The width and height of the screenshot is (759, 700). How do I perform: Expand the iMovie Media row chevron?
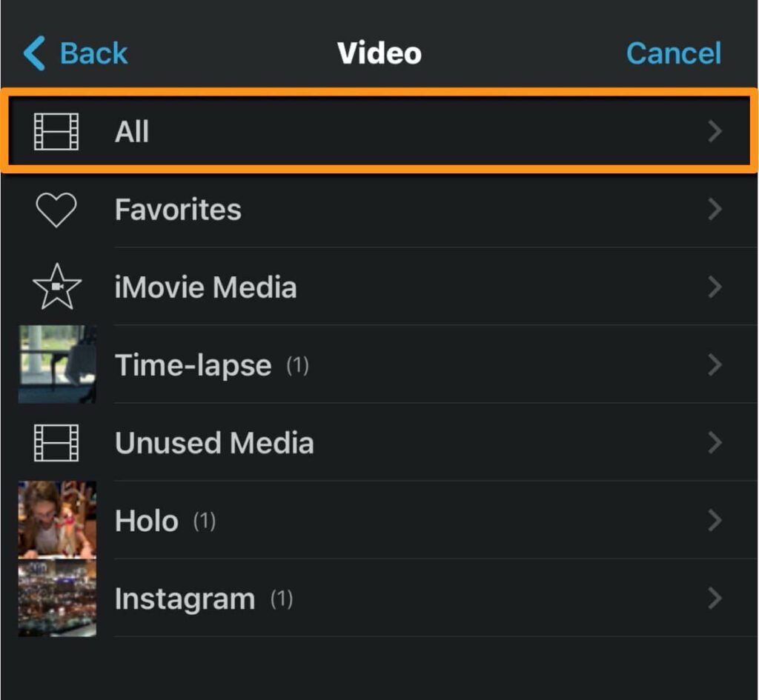(x=714, y=287)
